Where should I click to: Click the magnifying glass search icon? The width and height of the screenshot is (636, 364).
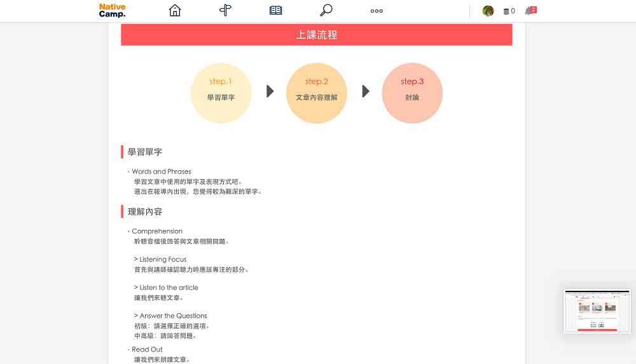click(326, 11)
